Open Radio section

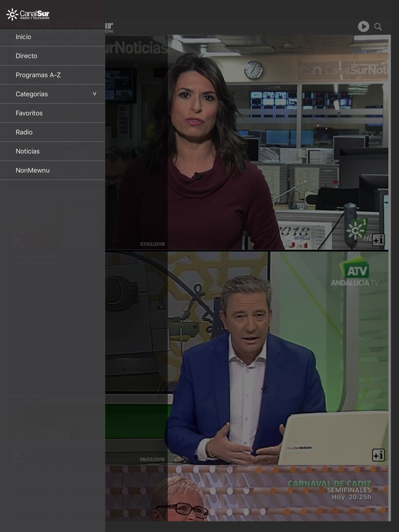point(53,132)
